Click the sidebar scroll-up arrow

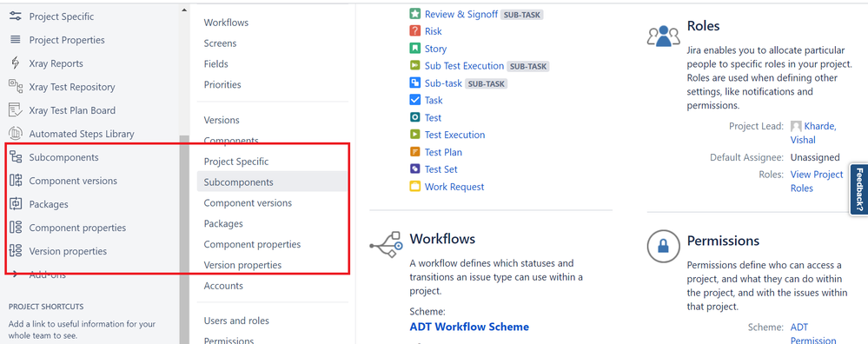pyautogui.click(x=184, y=10)
